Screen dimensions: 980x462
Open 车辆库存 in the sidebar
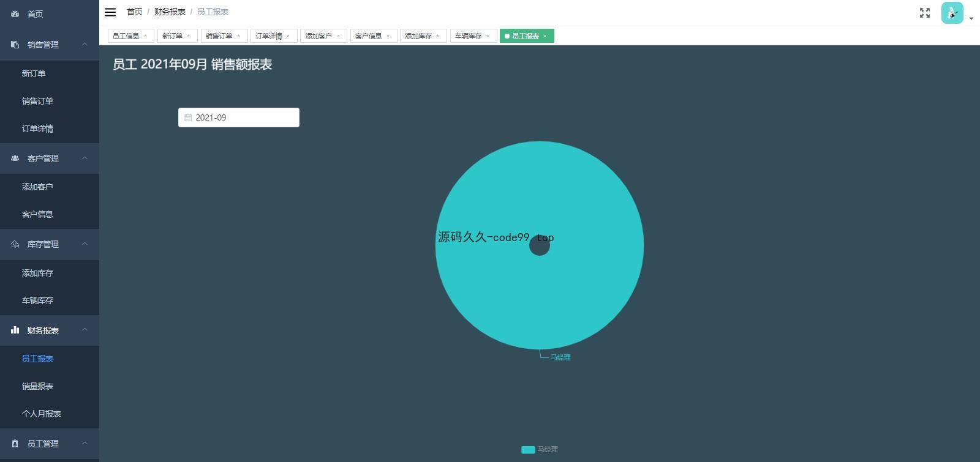click(x=50, y=300)
